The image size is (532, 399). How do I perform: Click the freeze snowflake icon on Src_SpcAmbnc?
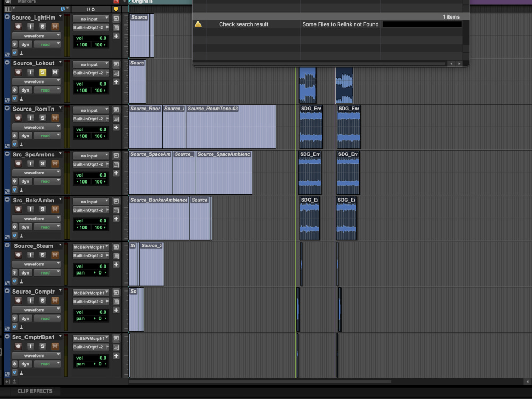(15, 181)
